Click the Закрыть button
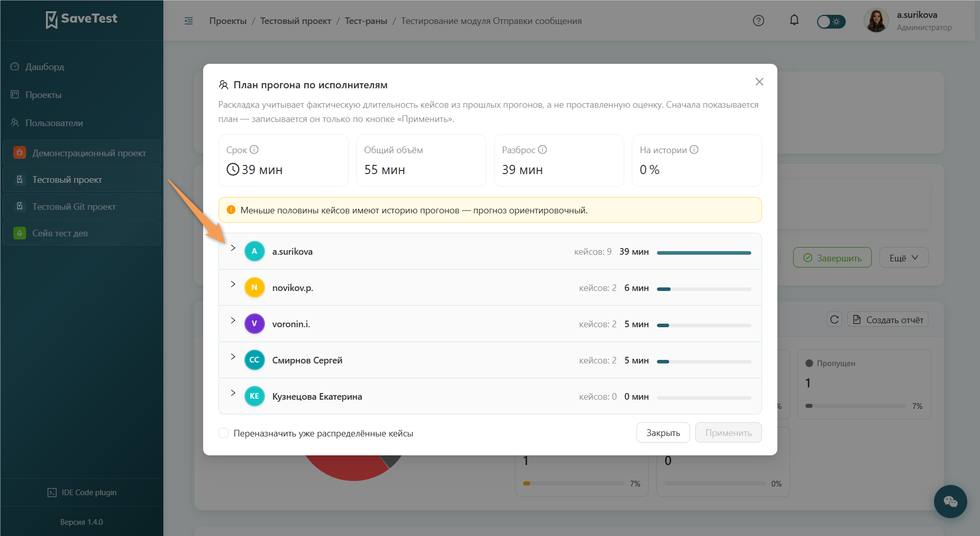Image resolution: width=980 pixels, height=536 pixels. (x=663, y=432)
